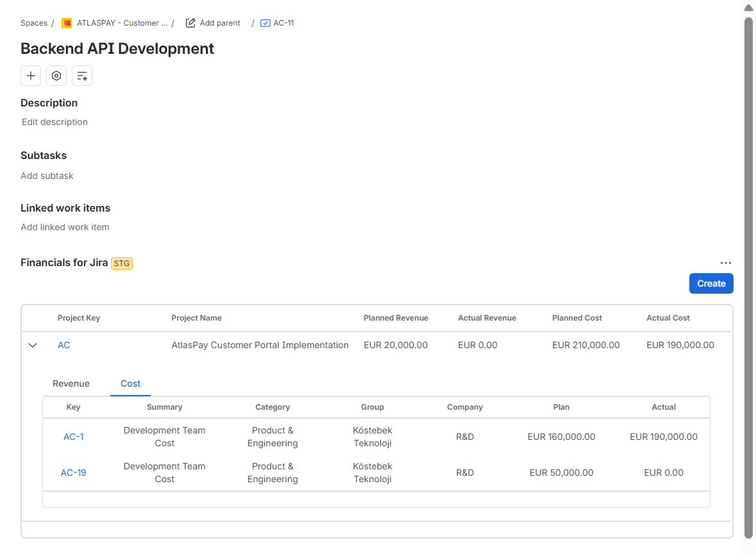The width and height of the screenshot is (756, 554).
Task: Click Köstebek Teknoloji group in AC-1 row
Action: (x=372, y=437)
